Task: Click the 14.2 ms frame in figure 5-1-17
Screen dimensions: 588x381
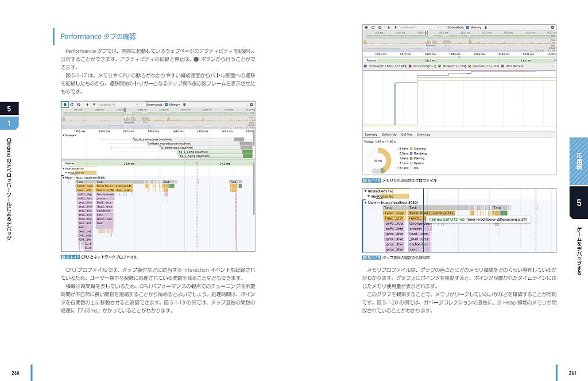Action: point(225,164)
